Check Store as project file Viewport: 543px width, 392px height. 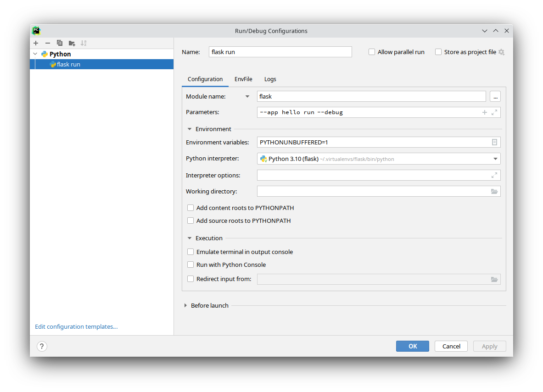(438, 52)
